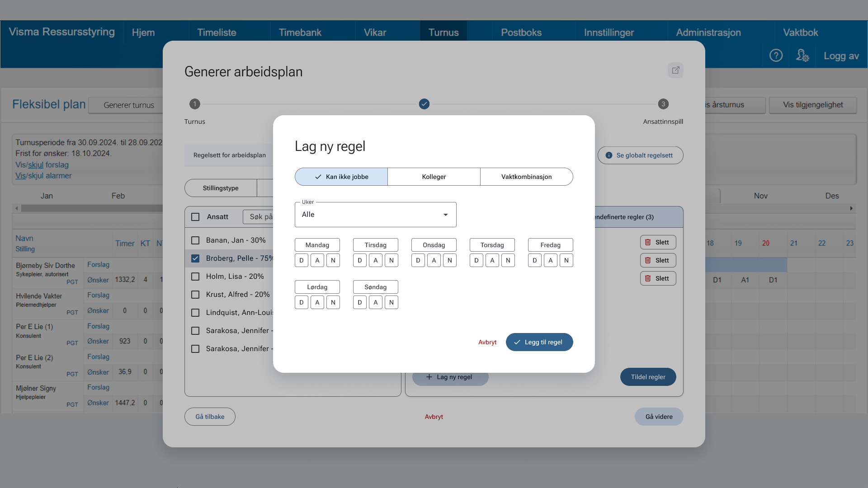Click Gå tilbake button

(x=210, y=417)
